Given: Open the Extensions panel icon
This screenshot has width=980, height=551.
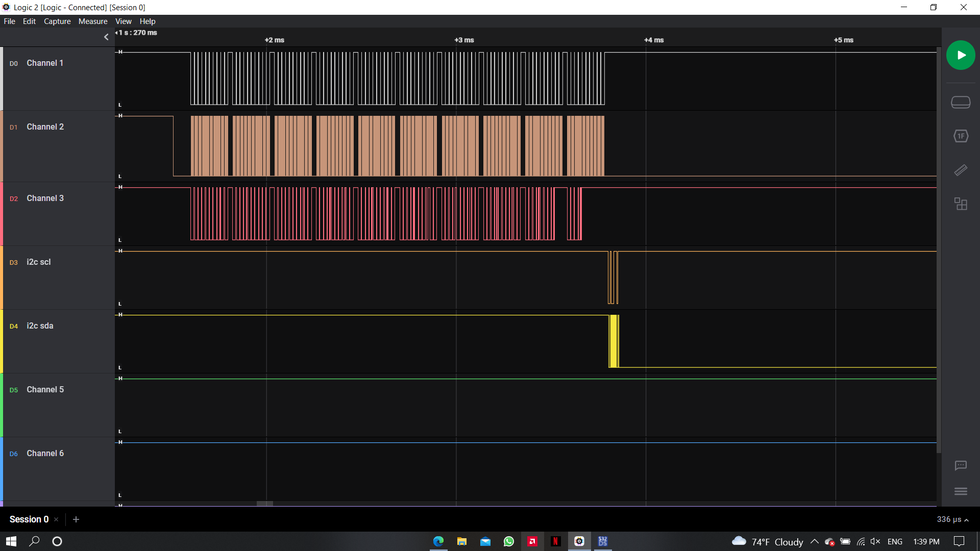Looking at the screenshot, I should [x=961, y=204].
